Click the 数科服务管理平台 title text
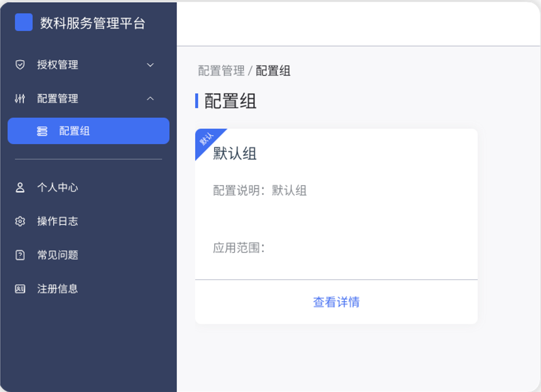Viewport: 541px width, 392px height. pos(92,23)
